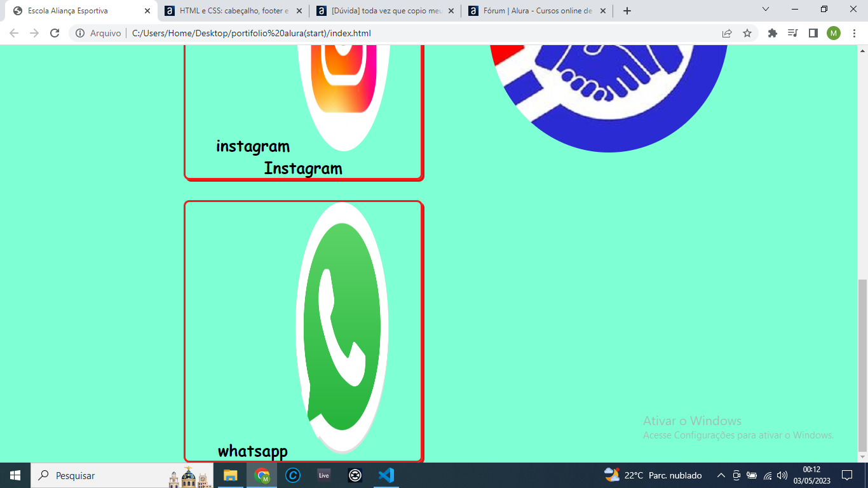Click the Pesquisar taskbar search box
Screen dimensions: 868x488
coord(122,475)
